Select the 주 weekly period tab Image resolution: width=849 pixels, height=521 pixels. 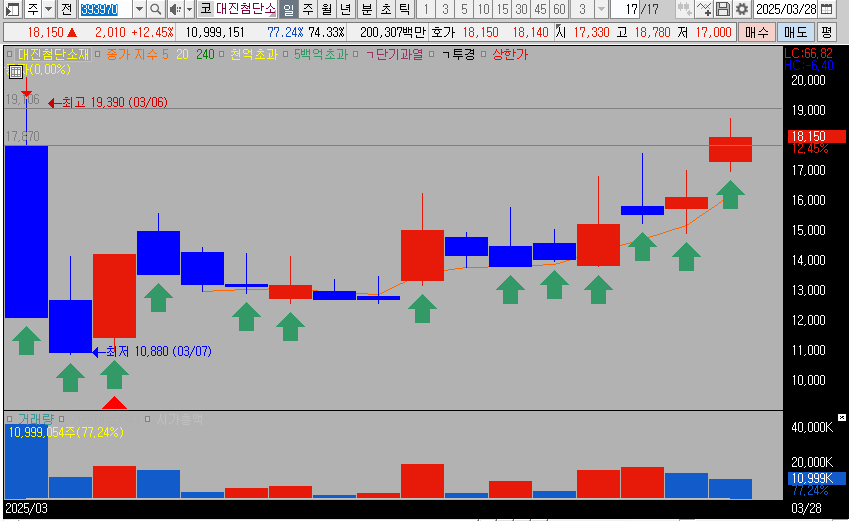click(x=308, y=9)
